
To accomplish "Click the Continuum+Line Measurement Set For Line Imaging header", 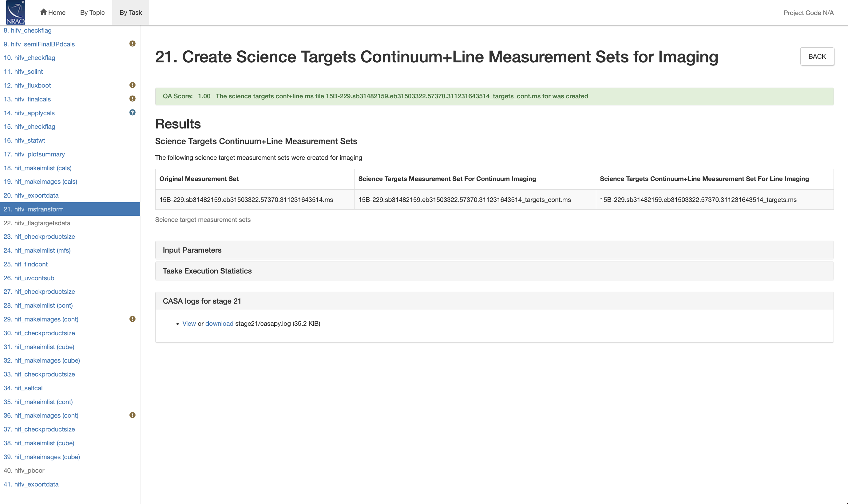I will point(715,179).
